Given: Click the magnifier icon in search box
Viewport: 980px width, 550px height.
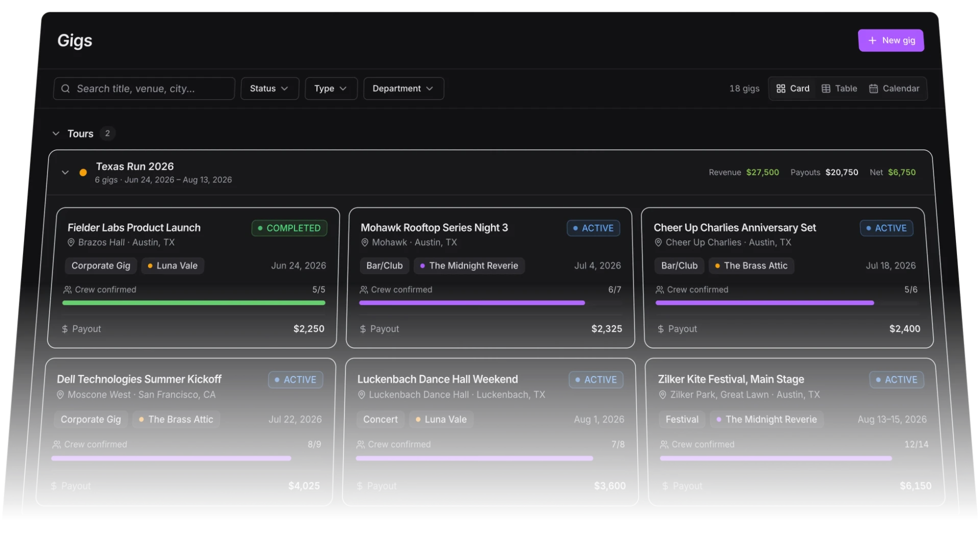Looking at the screenshot, I should tap(65, 88).
